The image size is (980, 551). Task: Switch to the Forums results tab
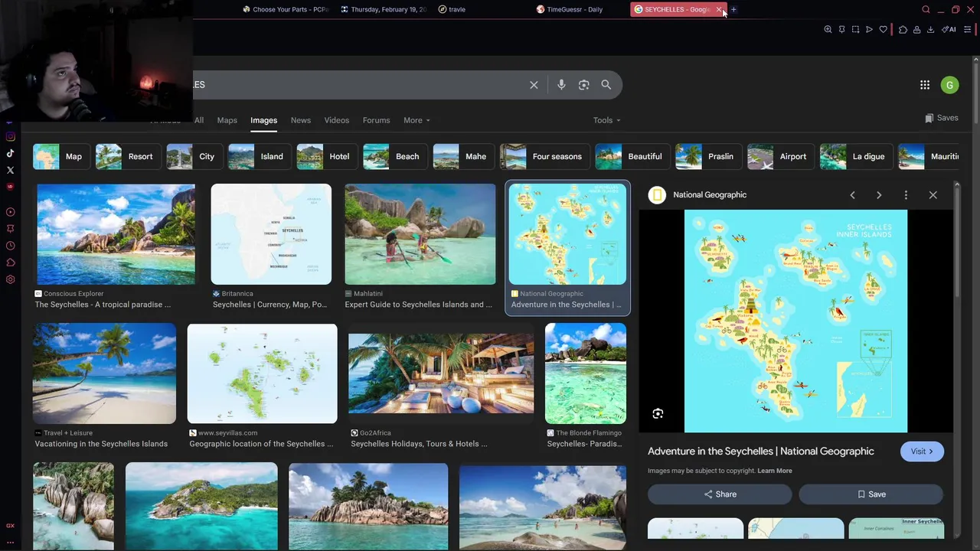click(x=376, y=120)
